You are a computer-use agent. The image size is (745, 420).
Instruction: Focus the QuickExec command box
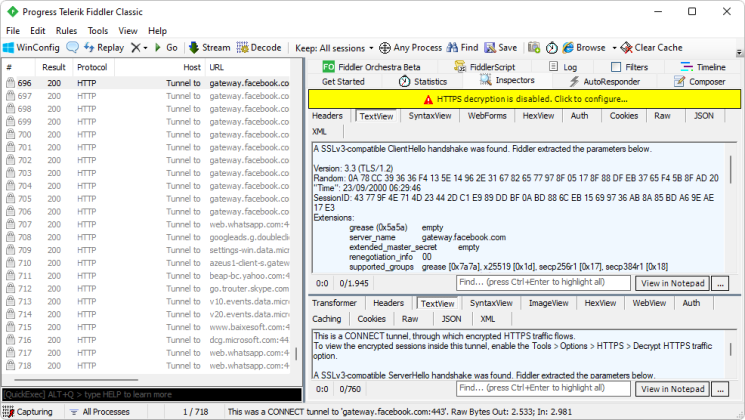pos(152,394)
